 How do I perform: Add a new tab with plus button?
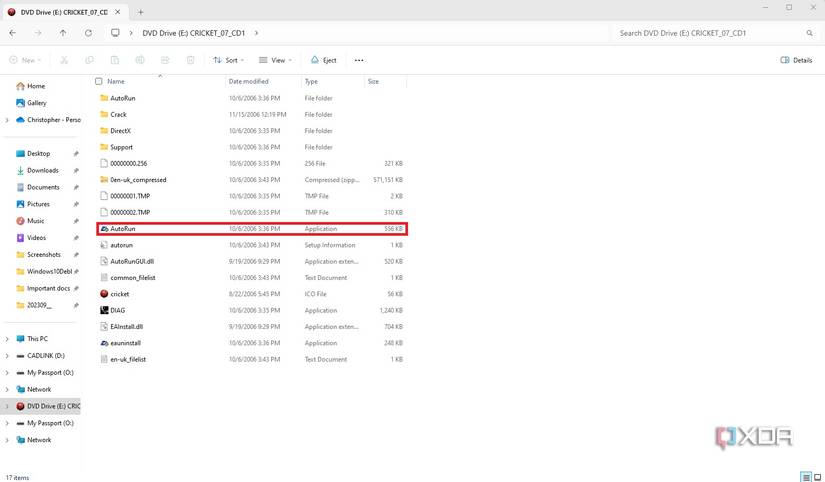(140, 12)
